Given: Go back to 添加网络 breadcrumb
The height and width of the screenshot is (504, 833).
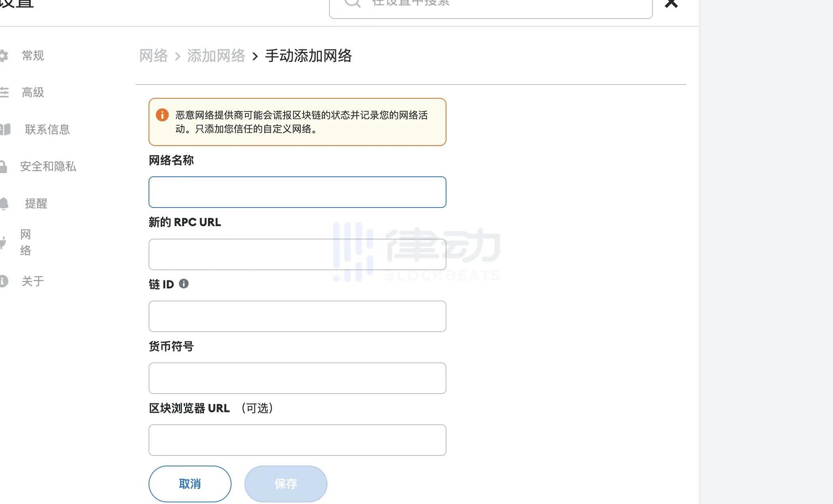Looking at the screenshot, I should 216,56.
